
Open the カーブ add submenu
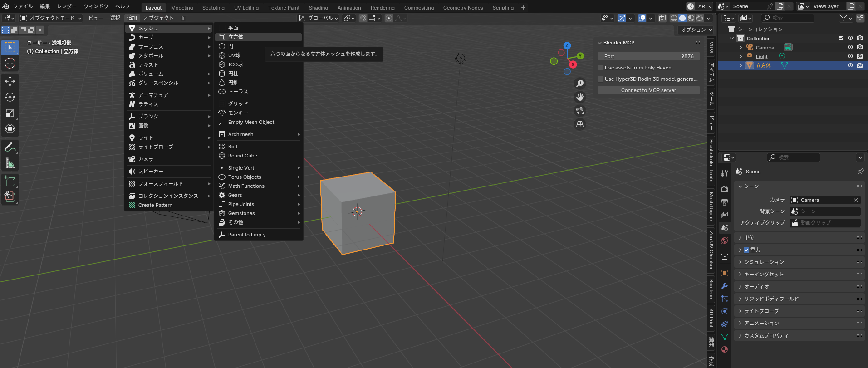(x=169, y=37)
